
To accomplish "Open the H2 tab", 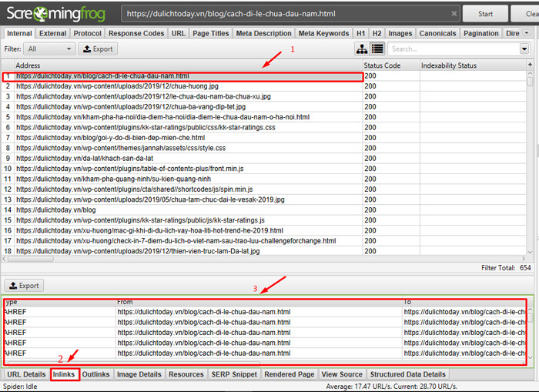I will [377, 33].
